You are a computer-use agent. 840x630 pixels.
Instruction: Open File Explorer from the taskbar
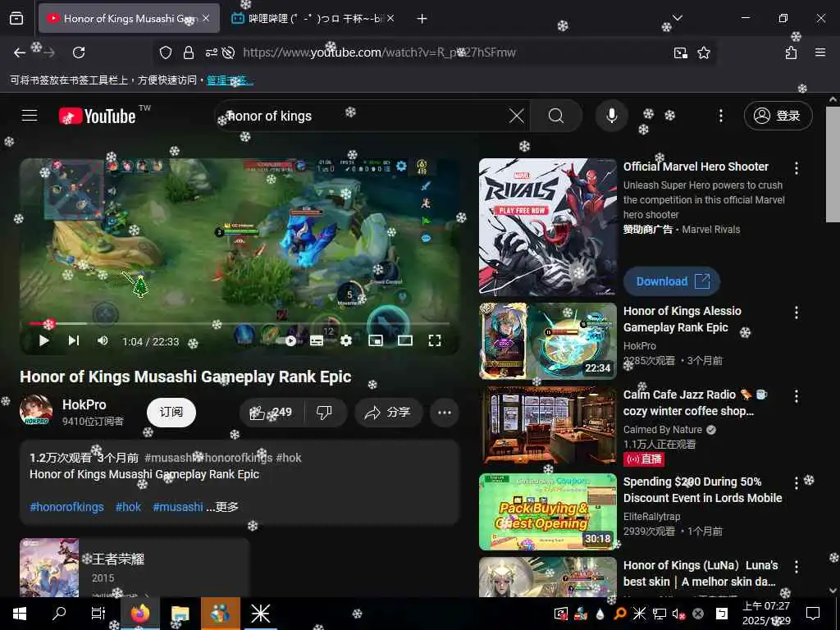180,614
